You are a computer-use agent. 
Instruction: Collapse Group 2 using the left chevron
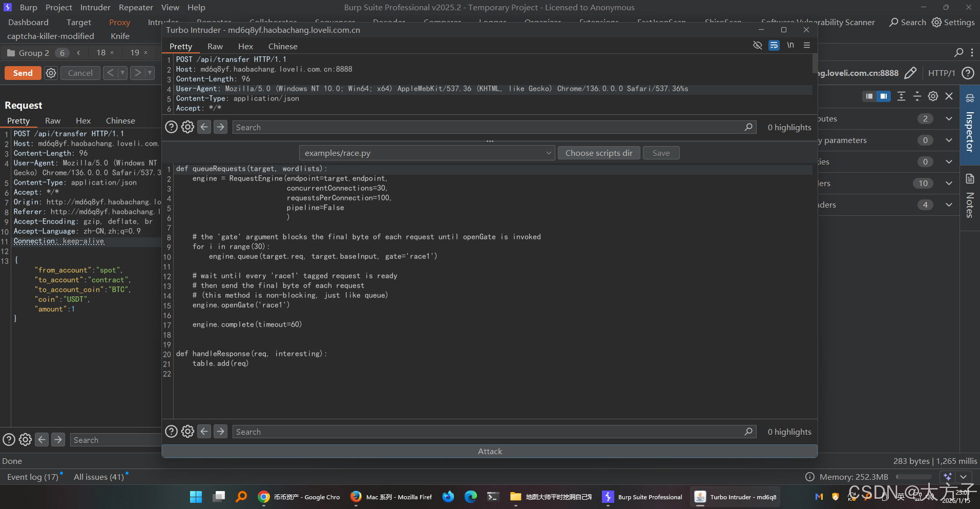(x=78, y=53)
